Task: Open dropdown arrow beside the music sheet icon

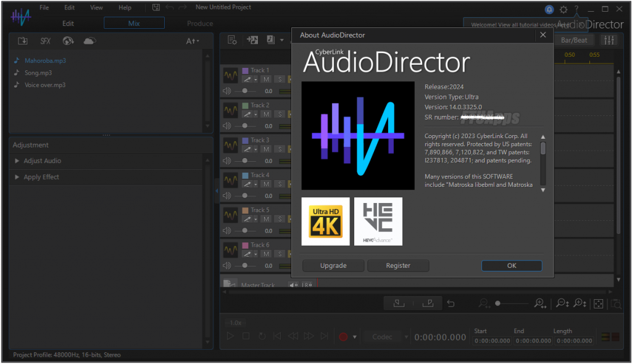Action: [281, 40]
